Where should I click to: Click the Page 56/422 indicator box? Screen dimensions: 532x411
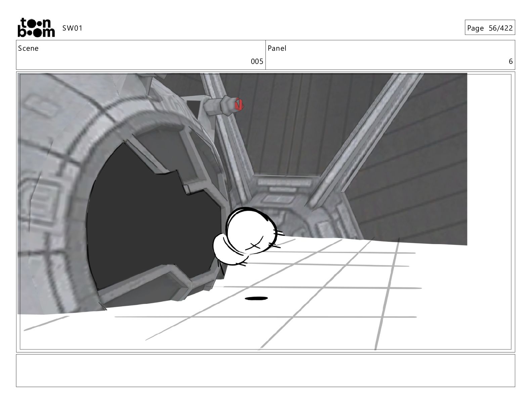click(490, 28)
